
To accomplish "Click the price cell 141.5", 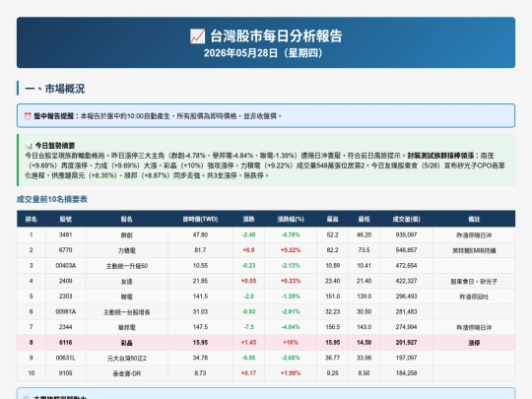I will pyautogui.click(x=201, y=297).
